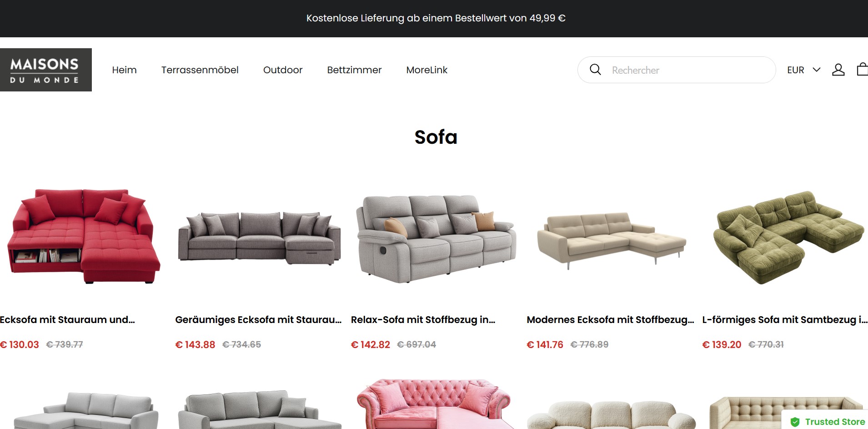Open the Terrassenmöbel category
The width and height of the screenshot is (868, 429).
[x=200, y=70]
